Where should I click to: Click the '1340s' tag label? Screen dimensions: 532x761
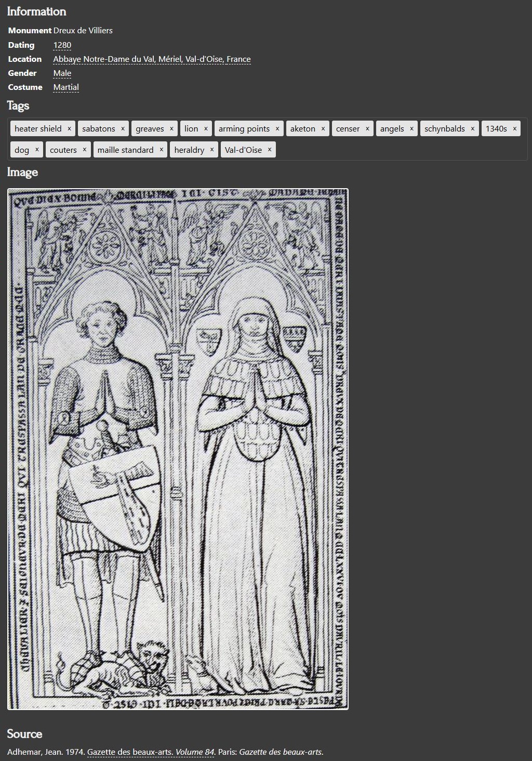point(496,129)
